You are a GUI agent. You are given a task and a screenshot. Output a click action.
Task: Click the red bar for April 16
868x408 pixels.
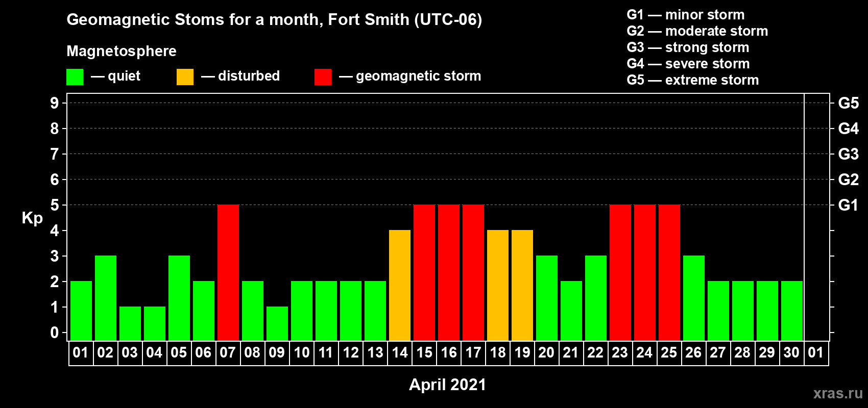click(x=449, y=272)
